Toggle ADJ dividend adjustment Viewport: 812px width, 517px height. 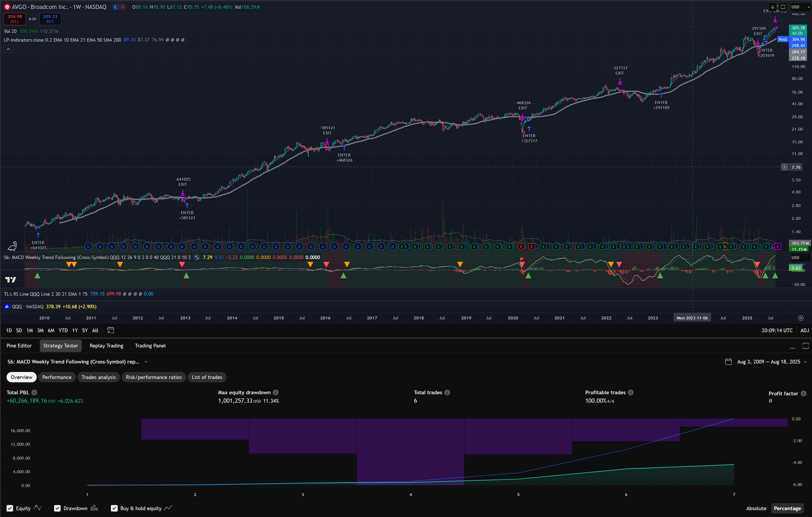click(x=805, y=330)
